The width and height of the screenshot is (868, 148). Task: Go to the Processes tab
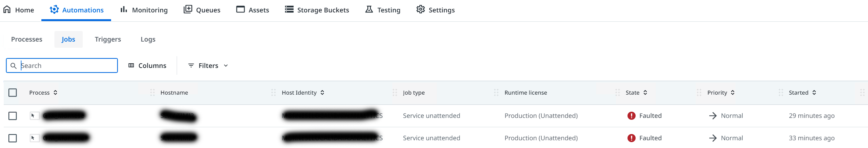pyautogui.click(x=27, y=39)
